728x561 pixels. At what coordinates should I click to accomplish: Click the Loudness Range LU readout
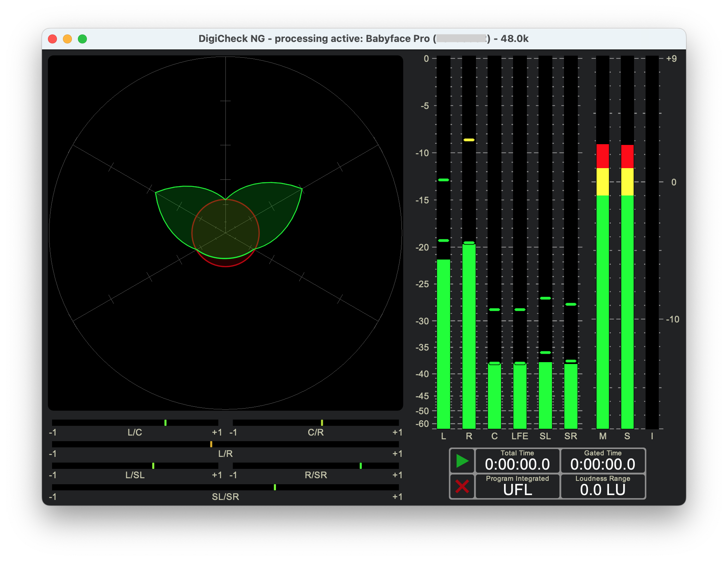click(603, 486)
